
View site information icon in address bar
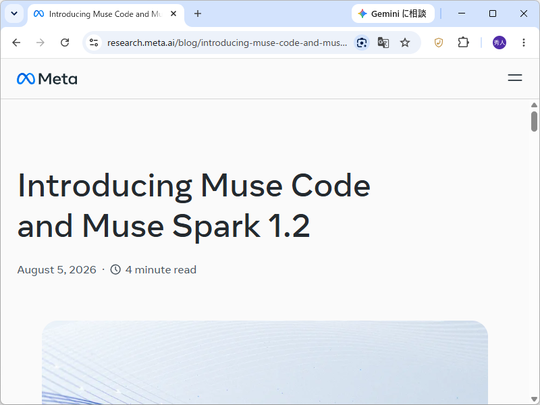[x=94, y=43]
